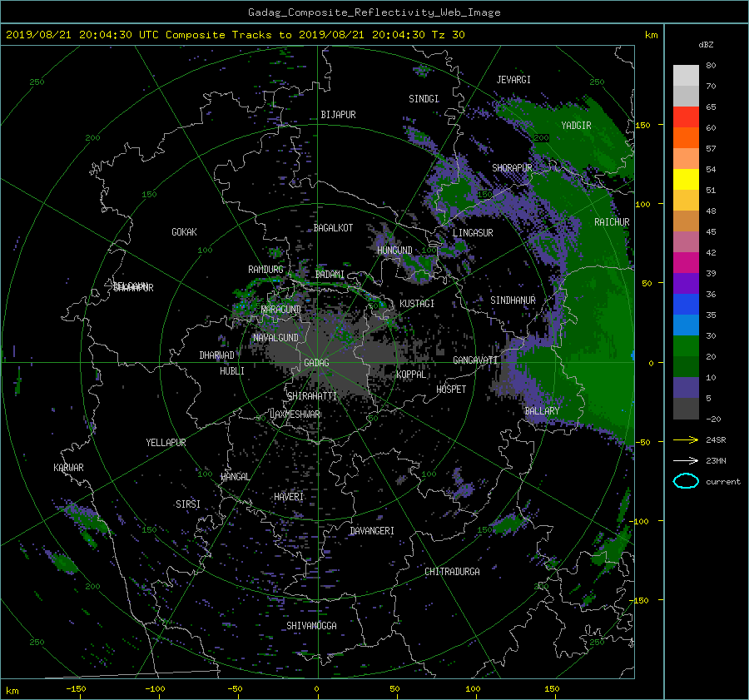Screen dimensions: 749x700
Task: Click the 200 km range ring label near Yadgir
Action: coord(541,137)
